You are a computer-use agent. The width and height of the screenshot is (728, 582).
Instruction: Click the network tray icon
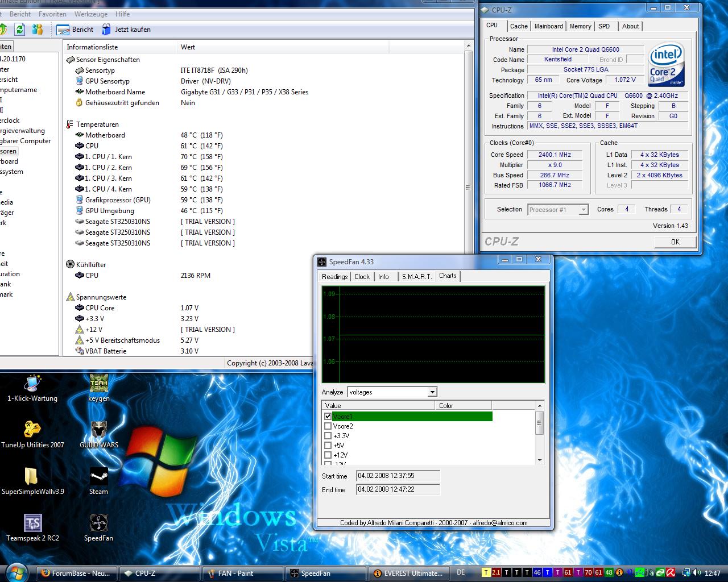coord(687,573)
